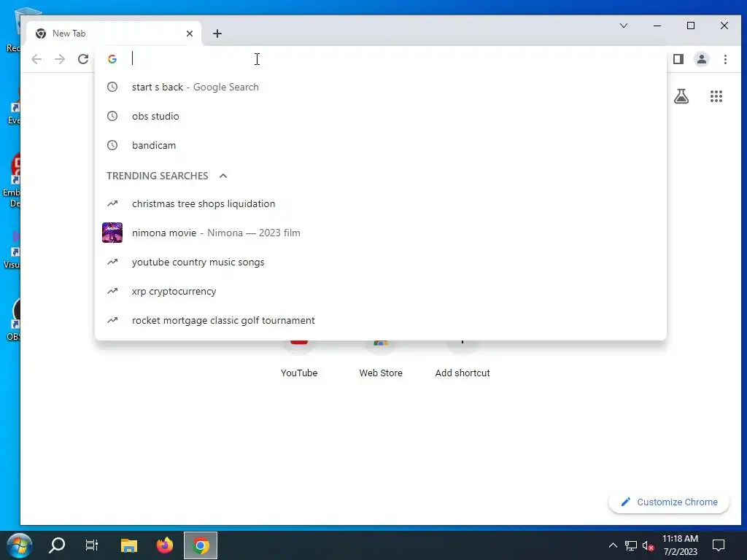
Task: Choose 'obs studio' history suggestion
Action: click(x=381, y=116)
